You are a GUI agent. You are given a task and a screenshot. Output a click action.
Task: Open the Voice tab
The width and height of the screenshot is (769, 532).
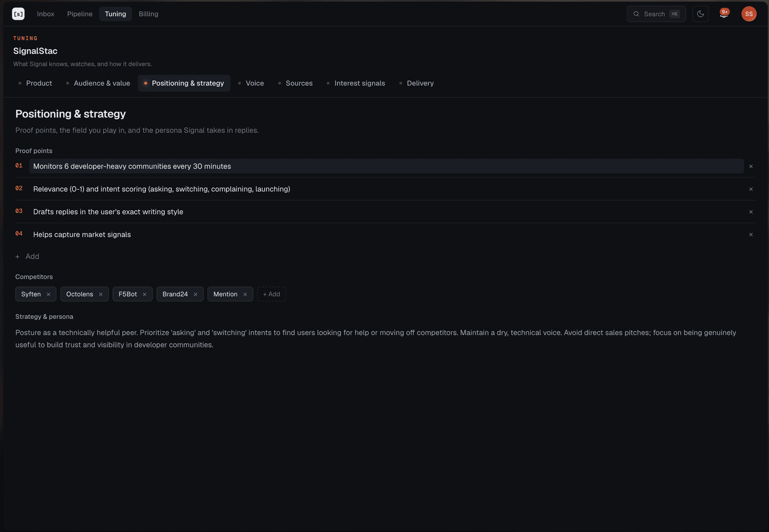click(x=251, y=83)
